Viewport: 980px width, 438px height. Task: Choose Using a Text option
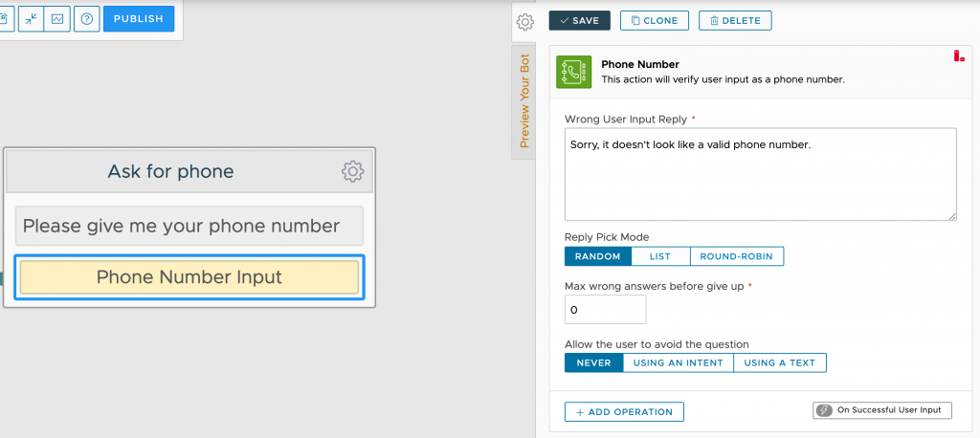coord(779,363)
